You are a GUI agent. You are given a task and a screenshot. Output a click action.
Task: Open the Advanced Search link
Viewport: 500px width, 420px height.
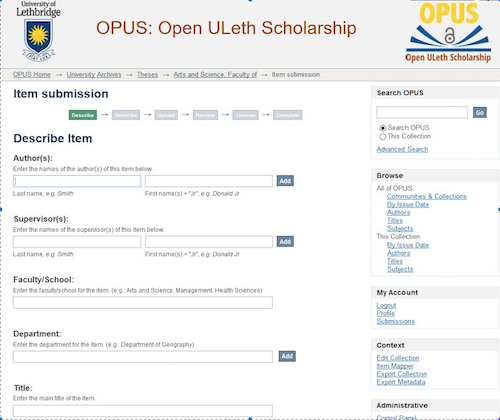(x=402, y=149)
